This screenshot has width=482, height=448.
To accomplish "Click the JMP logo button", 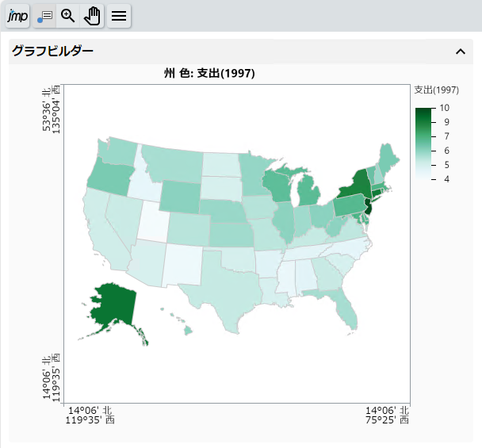I will (17, 16).
